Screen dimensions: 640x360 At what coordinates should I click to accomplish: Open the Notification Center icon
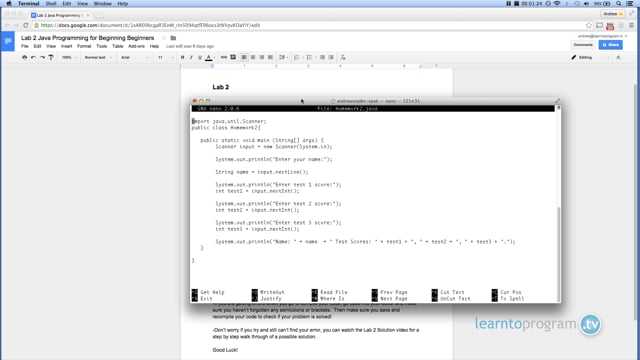(x=630, y=4)
